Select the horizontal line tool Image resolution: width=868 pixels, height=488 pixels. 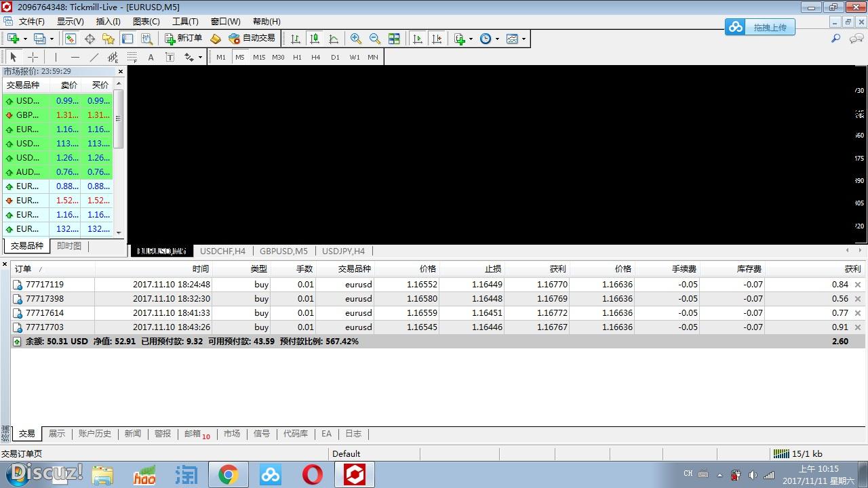pyautogui.click(x=75, y=57)
